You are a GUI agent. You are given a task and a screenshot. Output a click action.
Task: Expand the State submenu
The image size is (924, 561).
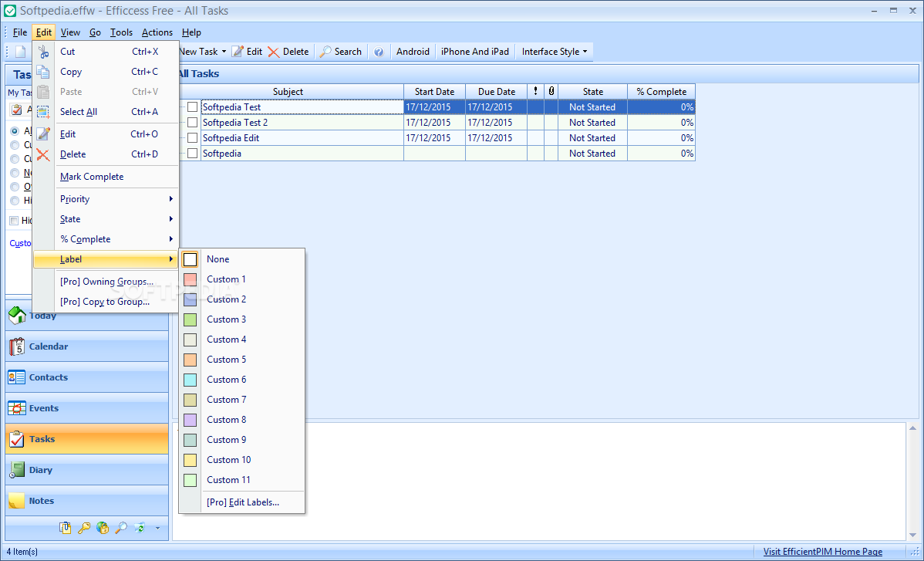106,219
